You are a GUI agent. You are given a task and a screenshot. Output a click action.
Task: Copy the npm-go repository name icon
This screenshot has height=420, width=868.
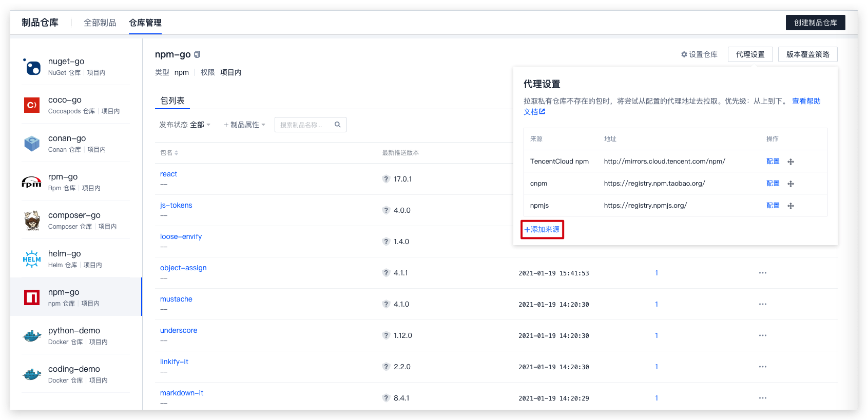197,54
